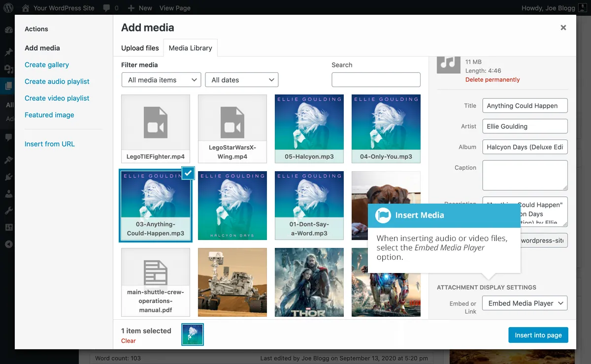
Task: Open the All media items filter dropdown
Action: tap(161, 80)
